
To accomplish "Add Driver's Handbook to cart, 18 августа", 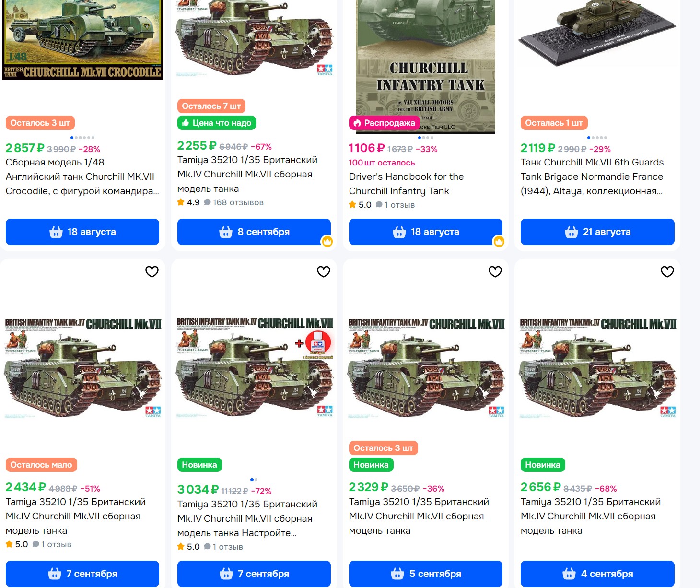I will (x=426, y=232).
